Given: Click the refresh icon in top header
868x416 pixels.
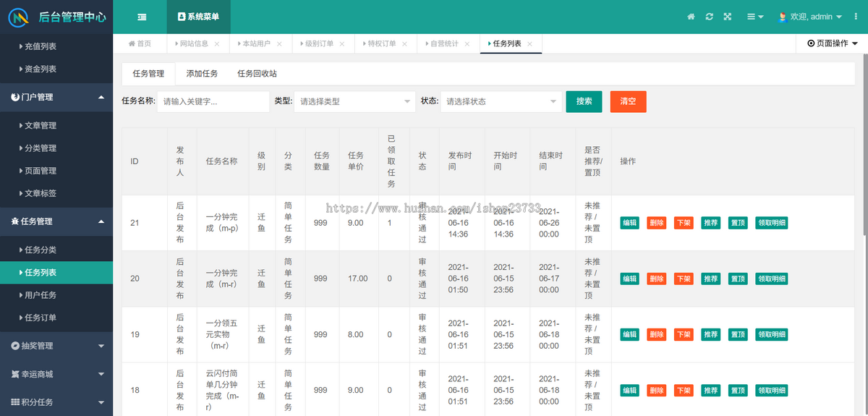Looking at the screenshot, I should click(x=710, y=17).
